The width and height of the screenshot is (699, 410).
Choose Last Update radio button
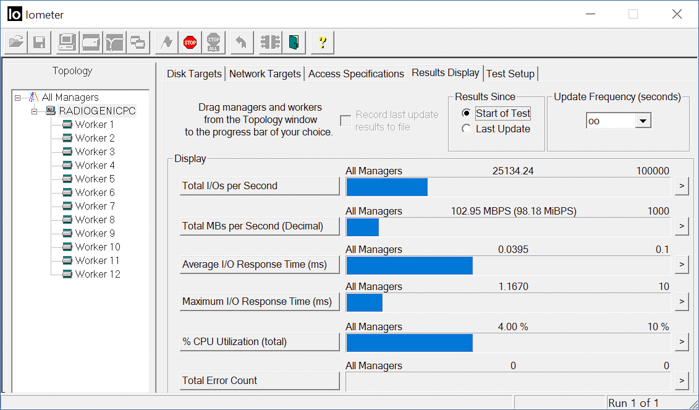pyautogui.click(x=466, y=129)
